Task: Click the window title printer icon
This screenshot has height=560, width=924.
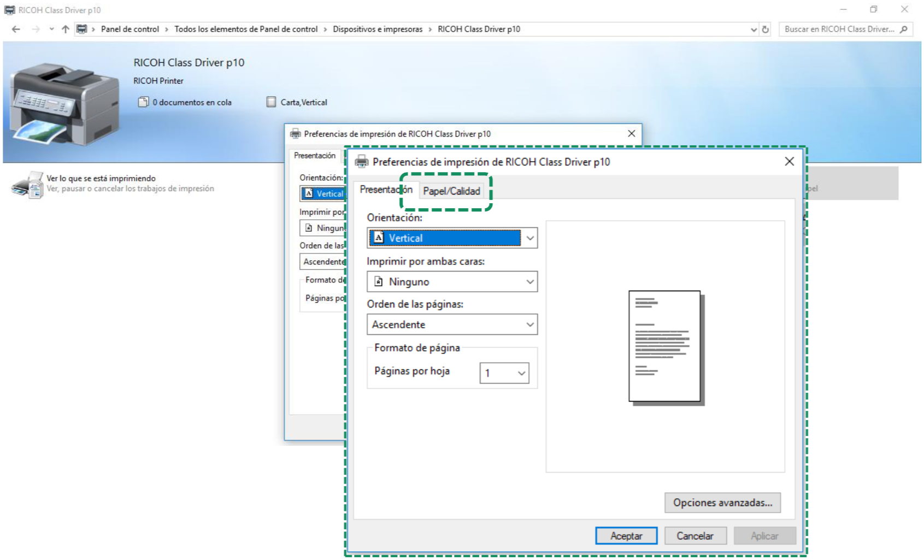Action: [x=10, y=10]
